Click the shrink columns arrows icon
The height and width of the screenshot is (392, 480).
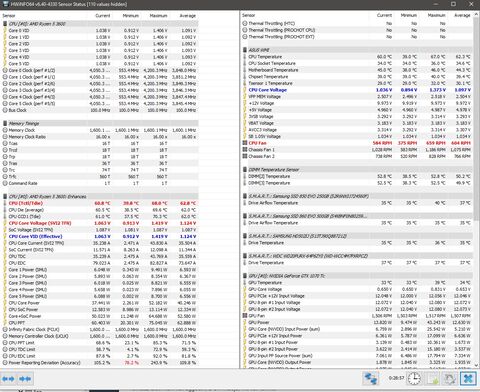(25, 379)
